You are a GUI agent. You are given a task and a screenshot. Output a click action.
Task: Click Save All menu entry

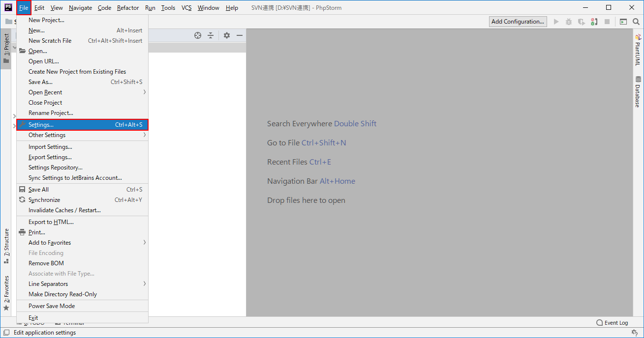coord(82,190)
